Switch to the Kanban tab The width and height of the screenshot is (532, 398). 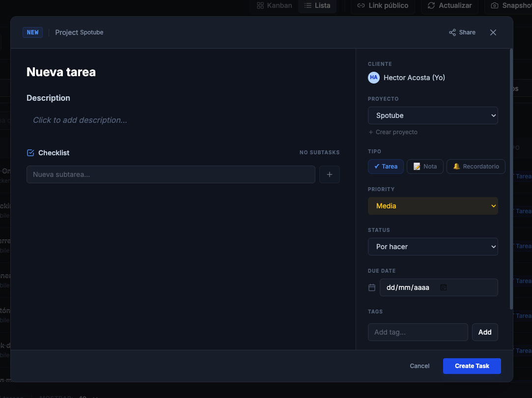[274, 5]
